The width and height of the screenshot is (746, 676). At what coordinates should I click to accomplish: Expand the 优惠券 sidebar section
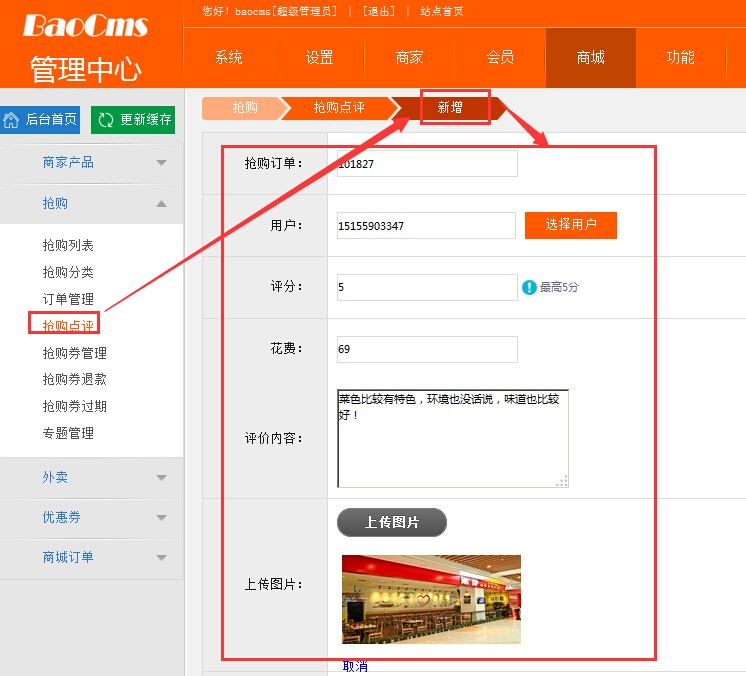tap(91, 517)
